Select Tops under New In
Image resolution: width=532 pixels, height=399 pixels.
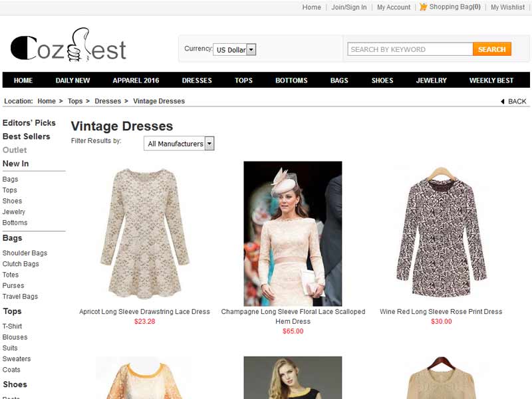click(x=9, y=190)
